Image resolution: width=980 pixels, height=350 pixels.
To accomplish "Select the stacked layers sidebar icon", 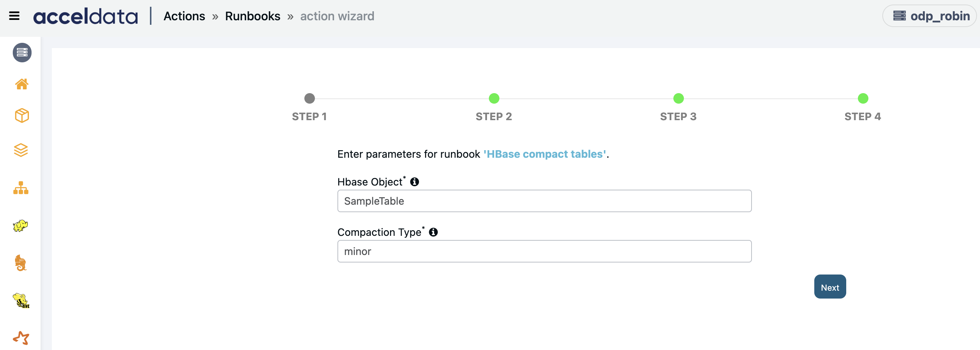I will tap(21, 150).
